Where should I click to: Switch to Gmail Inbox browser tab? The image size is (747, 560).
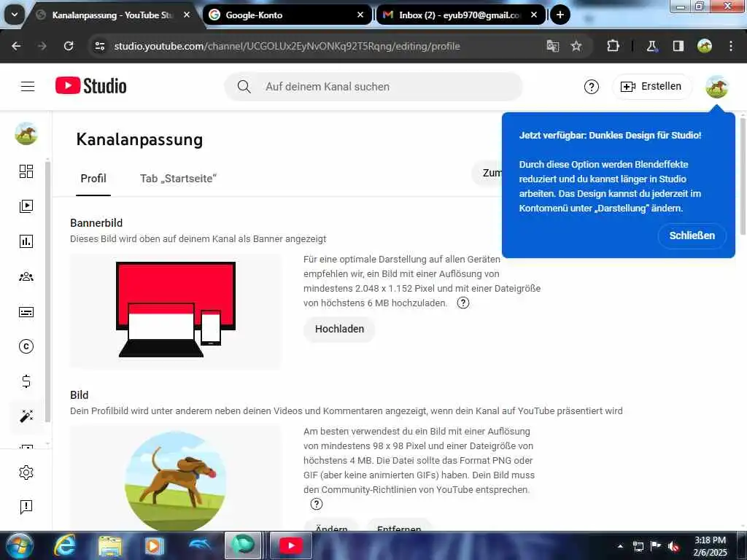pos(460,15)
